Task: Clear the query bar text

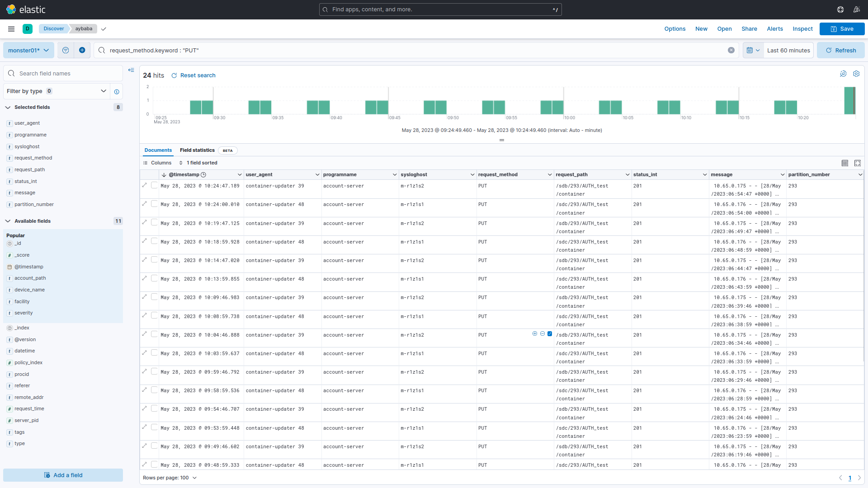Action: coord(731,50)
